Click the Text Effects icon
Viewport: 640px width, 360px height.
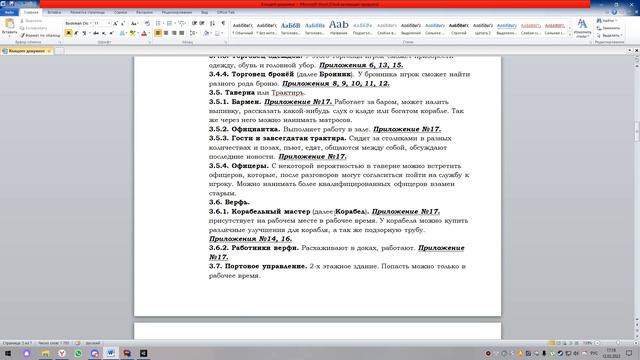(x=122, y=33)
